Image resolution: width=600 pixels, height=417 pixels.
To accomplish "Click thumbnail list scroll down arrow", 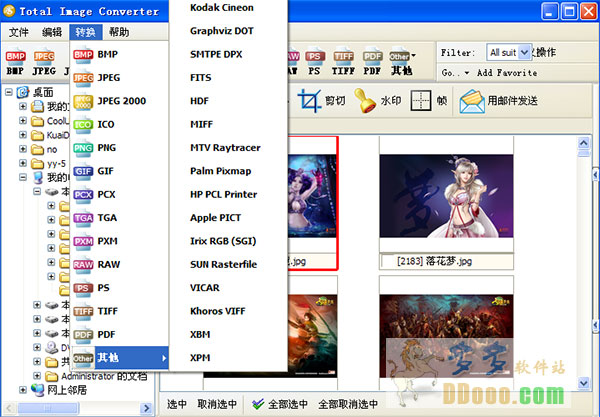I will 584,382.
